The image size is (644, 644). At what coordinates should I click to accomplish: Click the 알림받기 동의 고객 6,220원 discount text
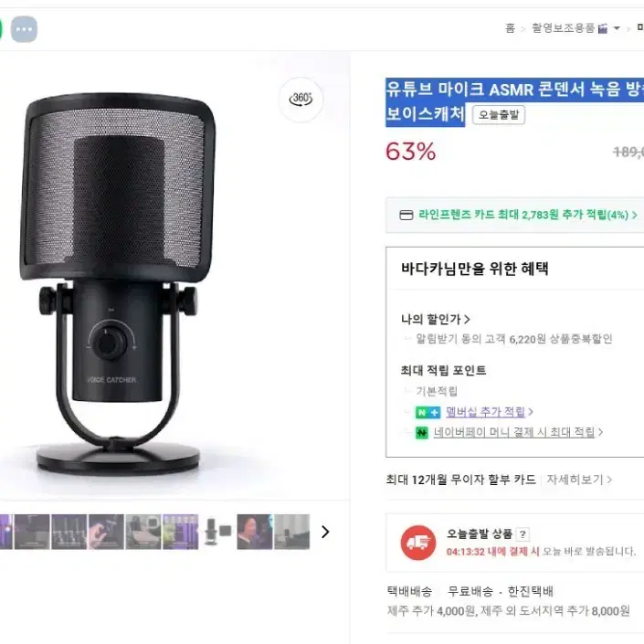[513, 339]
